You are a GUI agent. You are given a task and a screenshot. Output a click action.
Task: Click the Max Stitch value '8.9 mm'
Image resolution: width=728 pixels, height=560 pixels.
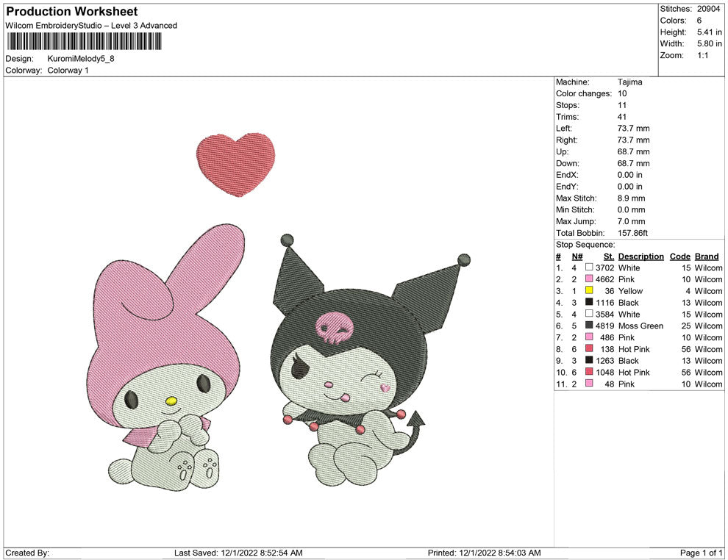631,198
